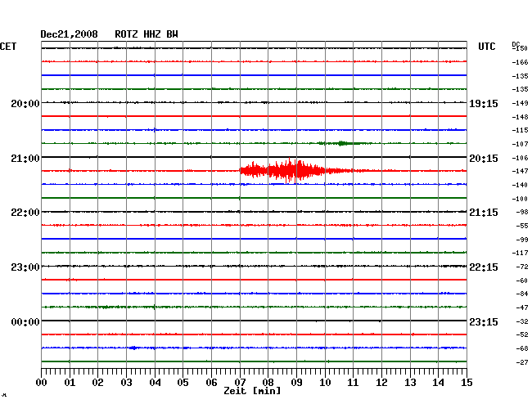Select the CET column header
Screen dimensions: 532x404
(x=8, y=47)
